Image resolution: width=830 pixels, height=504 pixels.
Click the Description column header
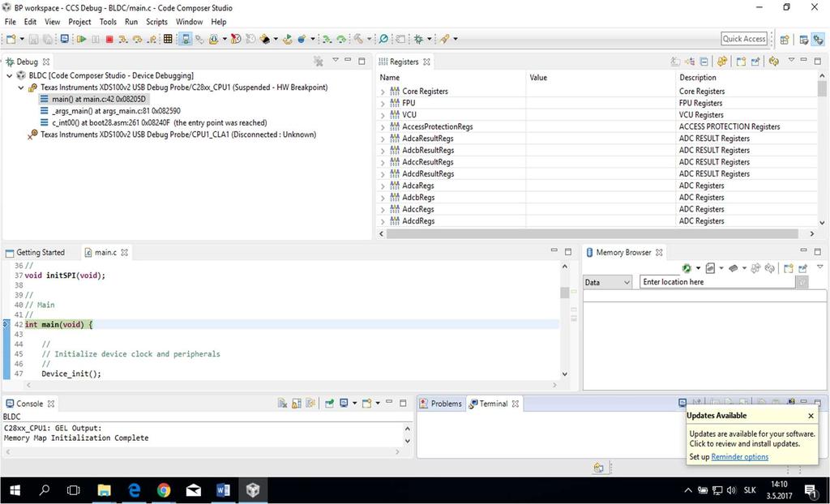(697, 77)
